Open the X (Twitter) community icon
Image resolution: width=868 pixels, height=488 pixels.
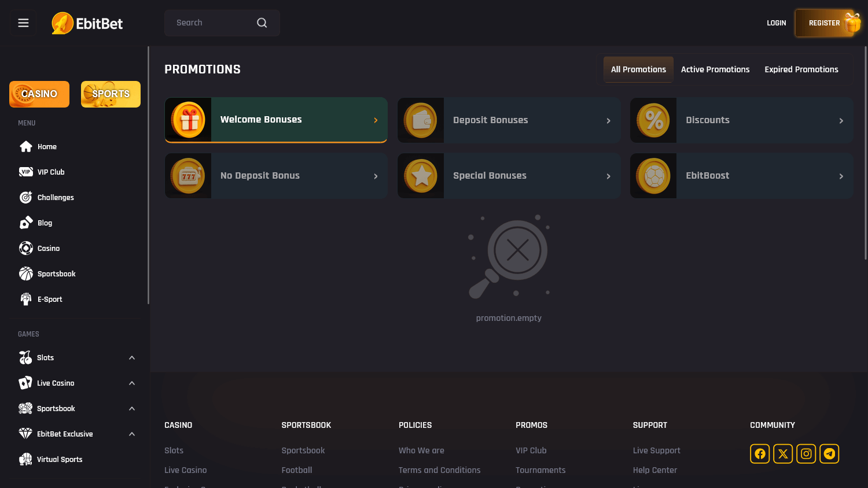[783, 454]
